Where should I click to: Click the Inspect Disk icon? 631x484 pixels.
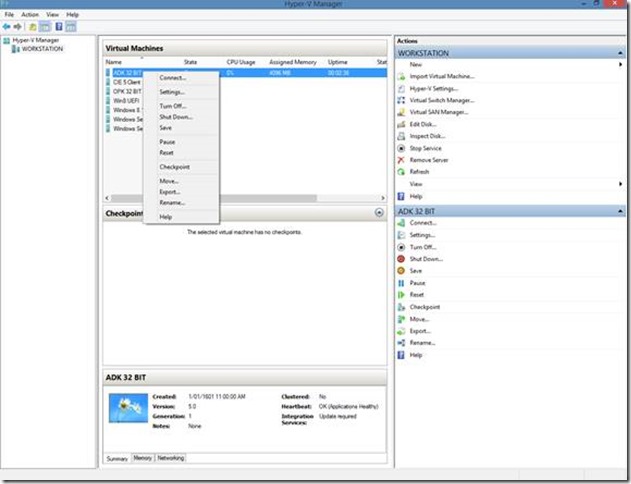(401, 136)
